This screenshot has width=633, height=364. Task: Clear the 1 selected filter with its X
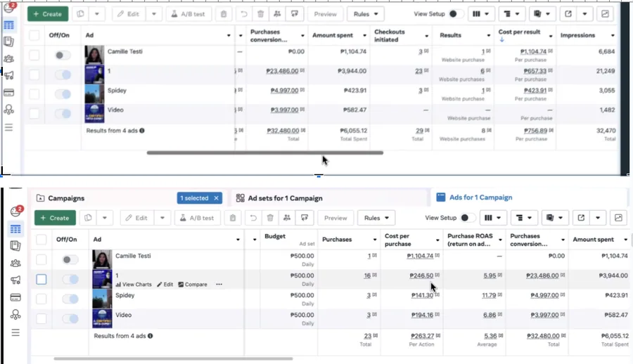point(217,198)
